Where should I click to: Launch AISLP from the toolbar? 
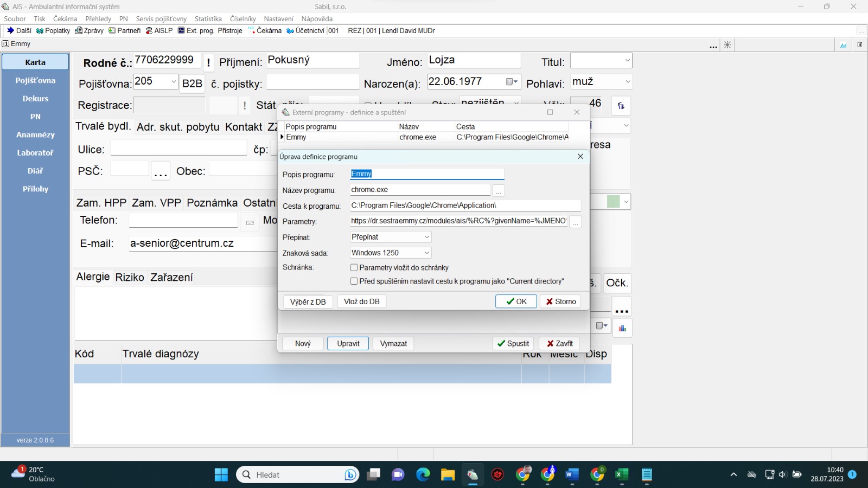click(159, 31)
